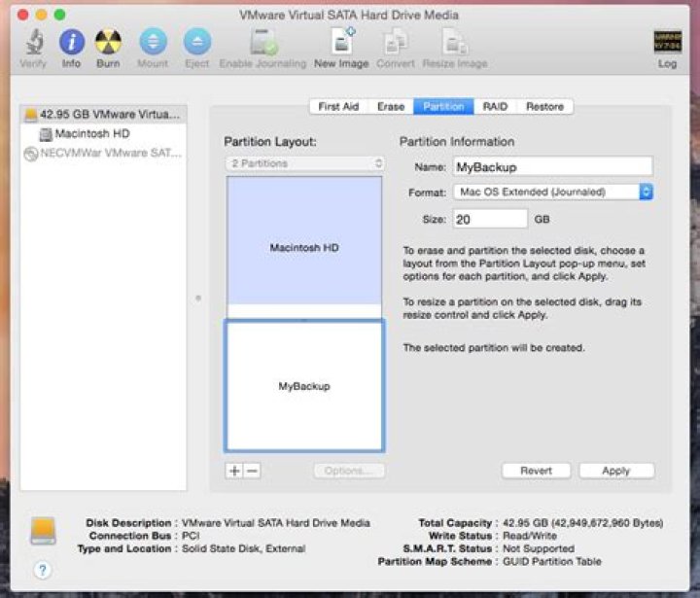Click the Read/Write status text

click(530, 536)
